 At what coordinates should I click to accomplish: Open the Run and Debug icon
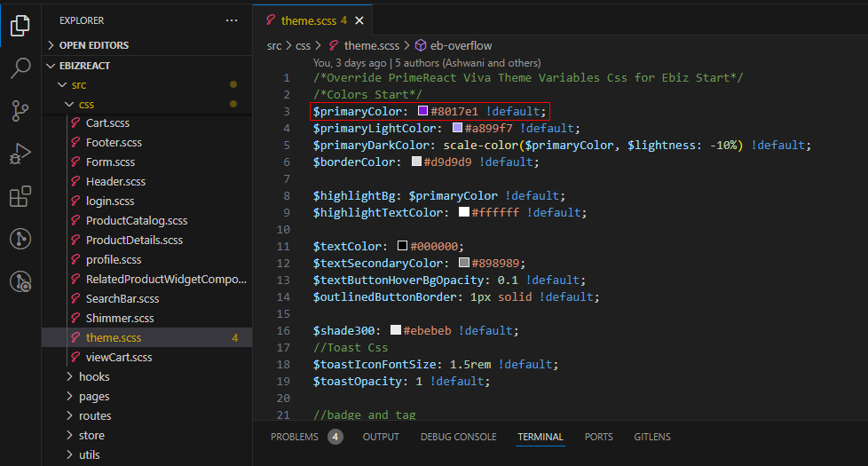click(x=20, y=154)
